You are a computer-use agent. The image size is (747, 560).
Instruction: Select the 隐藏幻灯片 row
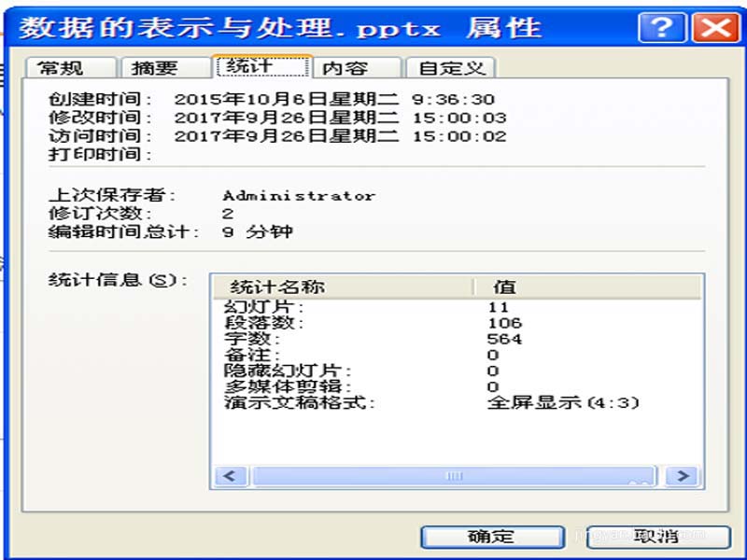(x=457, y=371)
